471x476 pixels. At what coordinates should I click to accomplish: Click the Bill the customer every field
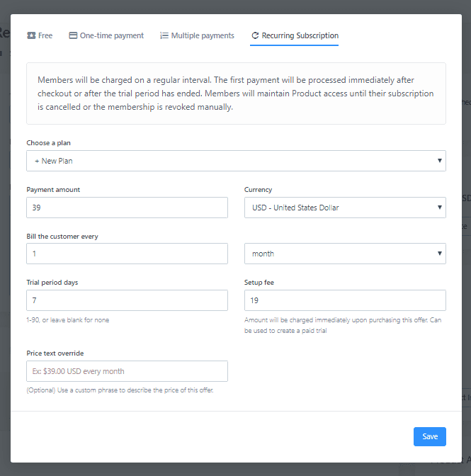click(127, 254)
